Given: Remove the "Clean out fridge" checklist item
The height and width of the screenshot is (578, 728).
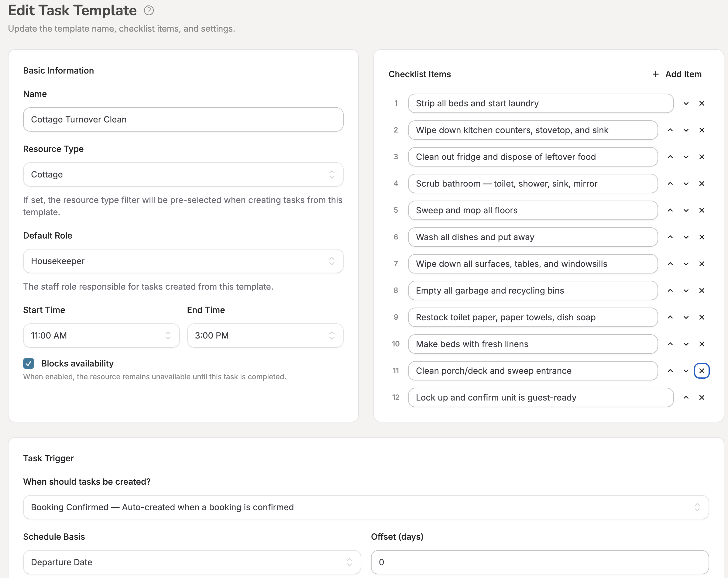Looking at the screenshot, I should (x=702, y=157).
